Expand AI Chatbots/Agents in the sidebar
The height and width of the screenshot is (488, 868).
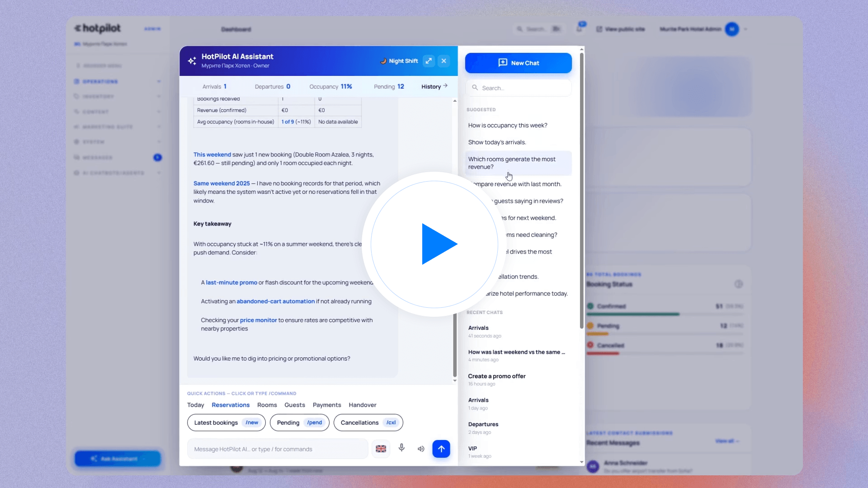pos(118,173)
